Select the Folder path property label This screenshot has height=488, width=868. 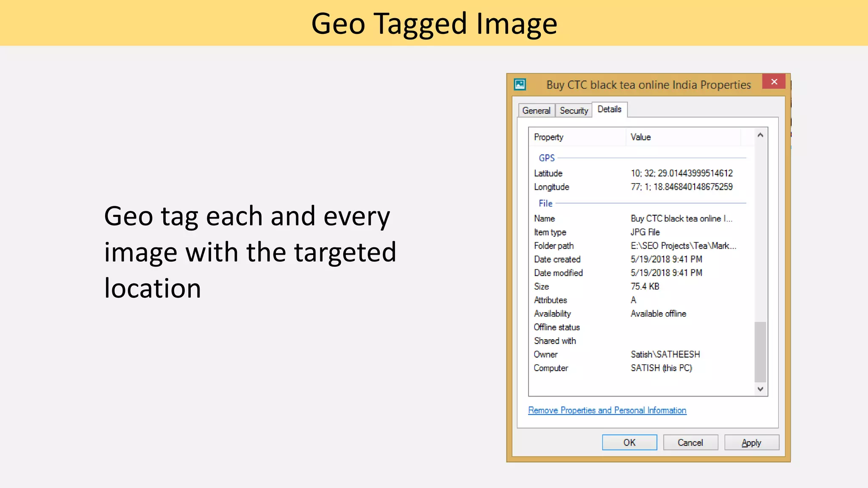(554, 246)
